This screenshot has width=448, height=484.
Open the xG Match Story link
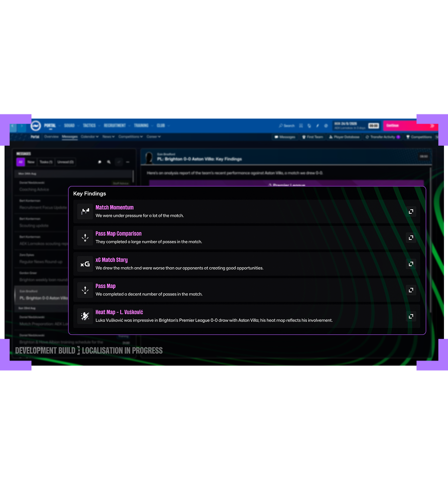111,260
